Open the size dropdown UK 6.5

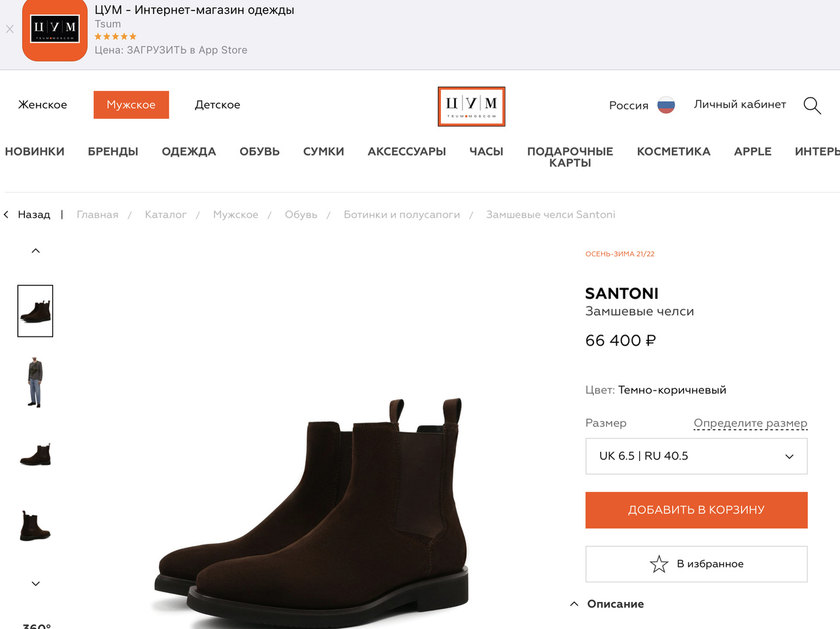[x=696, y=457]
